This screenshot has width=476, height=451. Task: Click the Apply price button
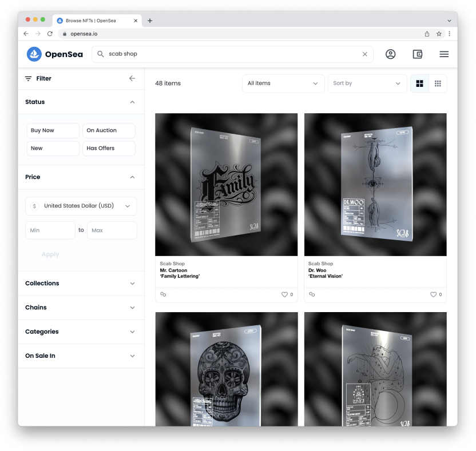50,254
